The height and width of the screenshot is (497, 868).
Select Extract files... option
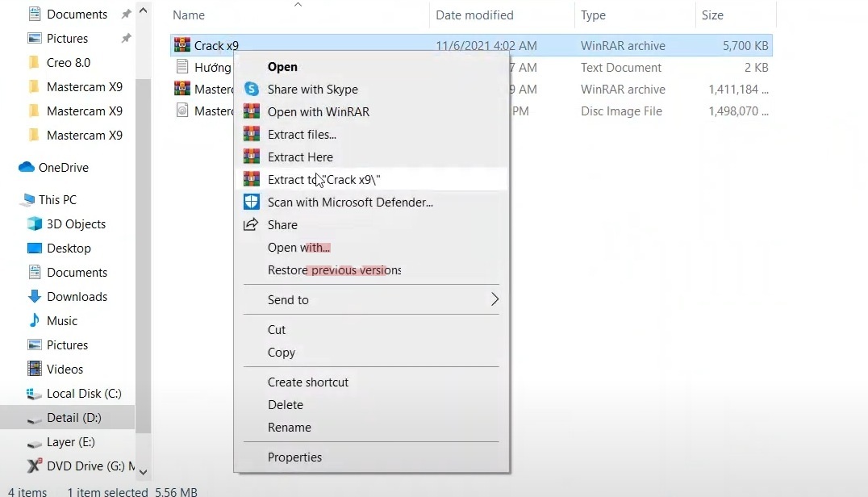point(371,134)
